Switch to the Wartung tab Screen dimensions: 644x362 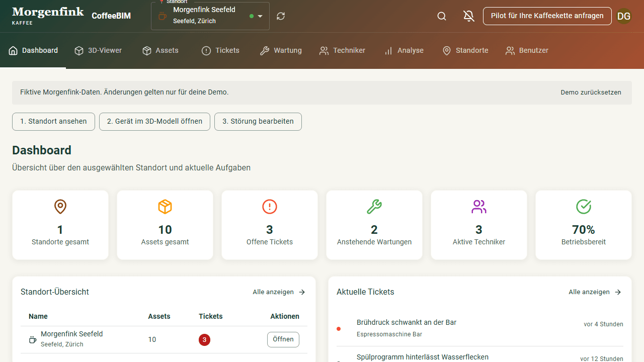pos(281,50)
